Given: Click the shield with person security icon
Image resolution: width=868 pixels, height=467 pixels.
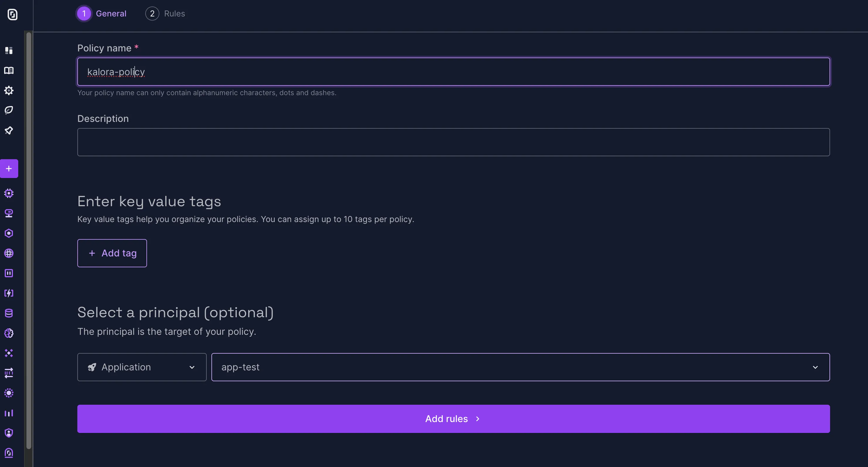Looking at the screenshot, I should [9, 433].
